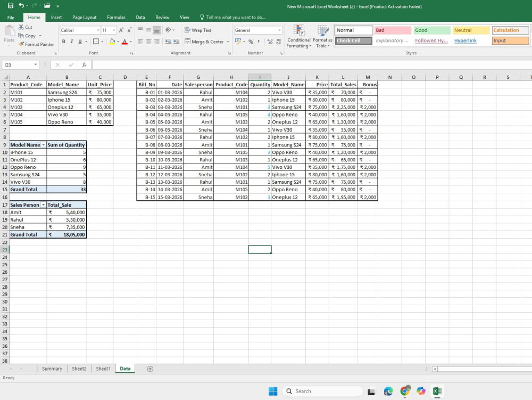Click the Insert Function fx icon
This screenshot has width=532, height=400.
click(84, 65)
